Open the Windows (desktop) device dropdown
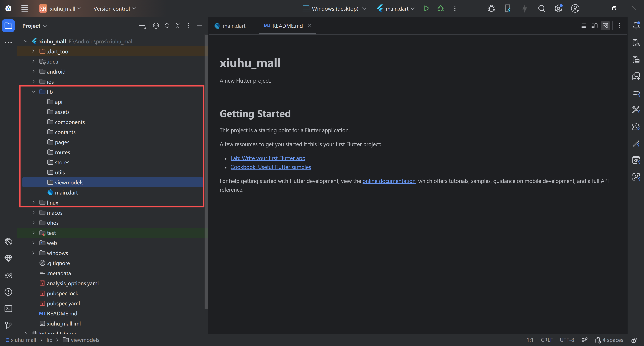Viewport: 644px width, 346px height. (x=334, y=9)
